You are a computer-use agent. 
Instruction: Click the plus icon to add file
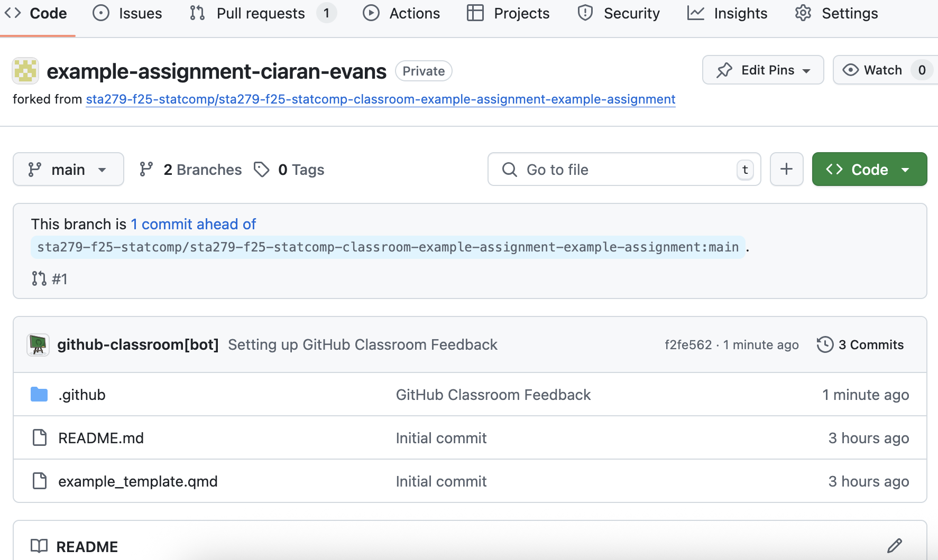[x=786, y=169]
